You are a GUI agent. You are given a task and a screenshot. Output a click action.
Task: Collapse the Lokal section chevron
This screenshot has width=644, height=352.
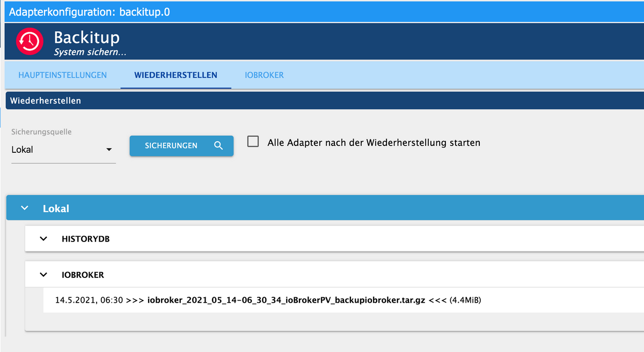(24, 208)
